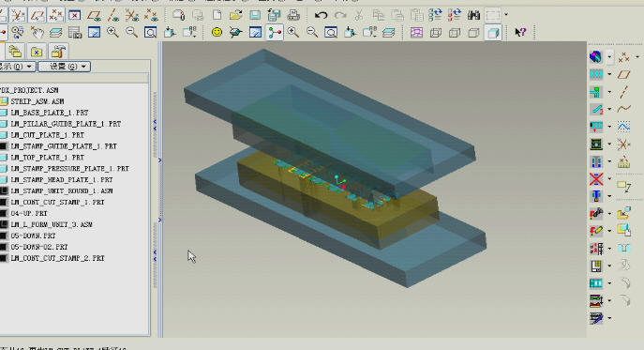Pick the sketch tool in the right toolbar
644x350 pixels.
pyautogui.click(x=624, y=127)
